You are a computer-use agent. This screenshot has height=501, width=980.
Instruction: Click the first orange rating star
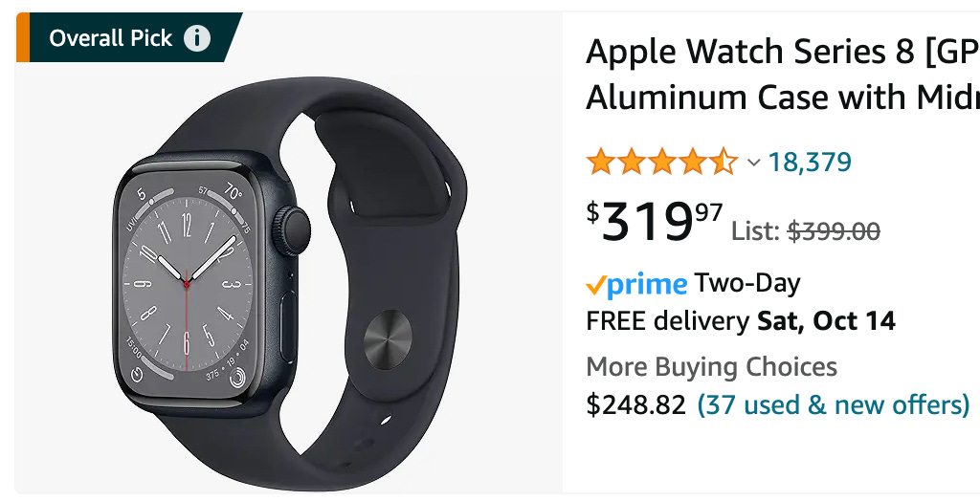point(601,162)
